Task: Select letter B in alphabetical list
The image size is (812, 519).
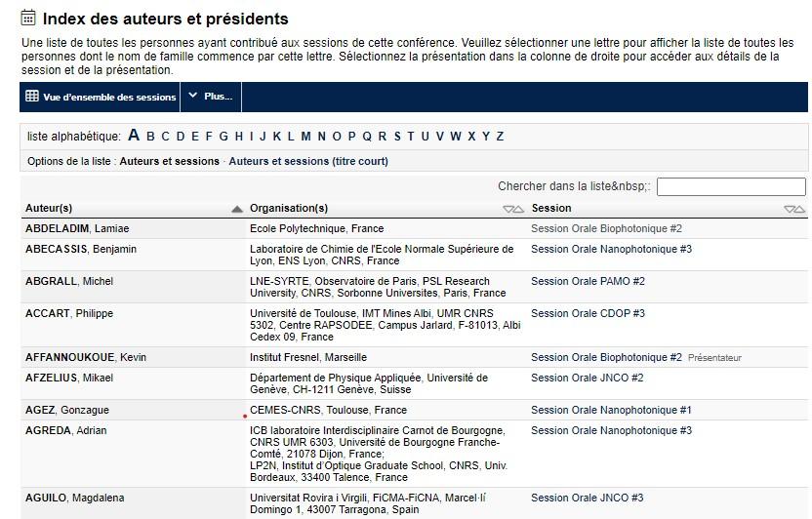Action: pyautogui.click(x=150, y=137)
